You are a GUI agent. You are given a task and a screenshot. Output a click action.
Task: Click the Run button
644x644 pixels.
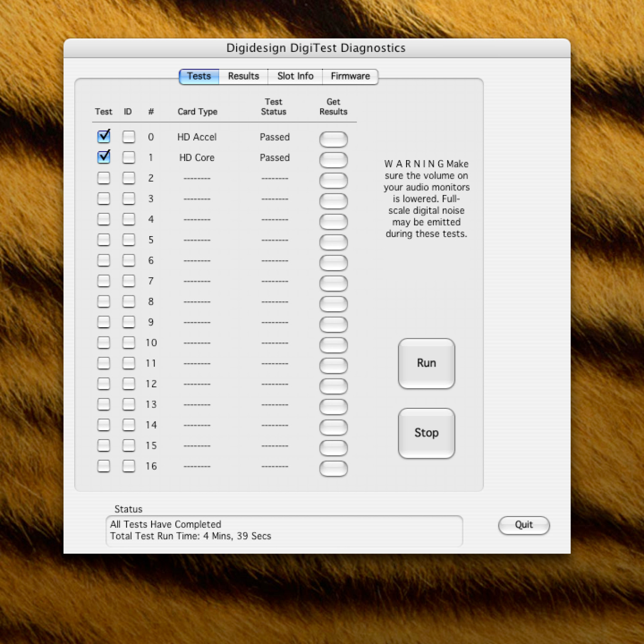pyautogui.click(x=426, y=363)
